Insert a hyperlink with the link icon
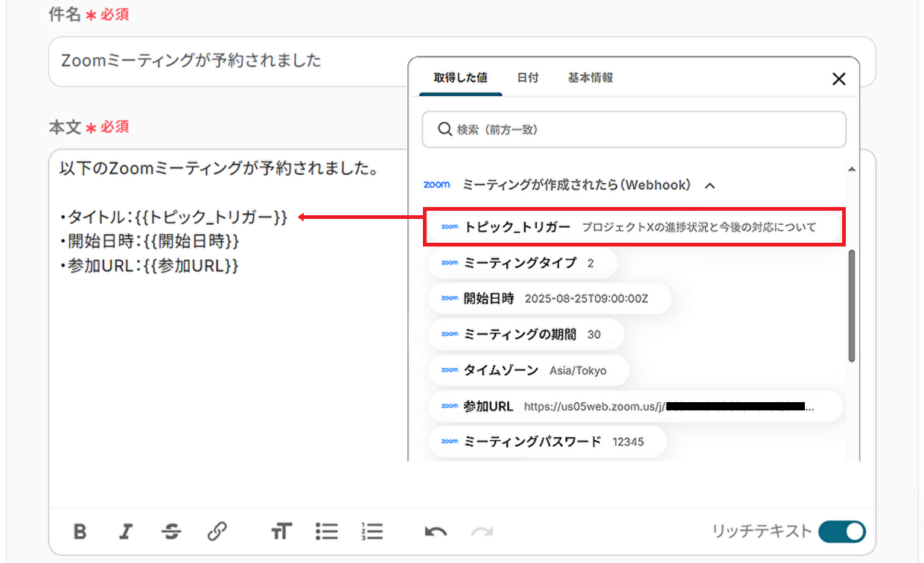 [217, 531]
